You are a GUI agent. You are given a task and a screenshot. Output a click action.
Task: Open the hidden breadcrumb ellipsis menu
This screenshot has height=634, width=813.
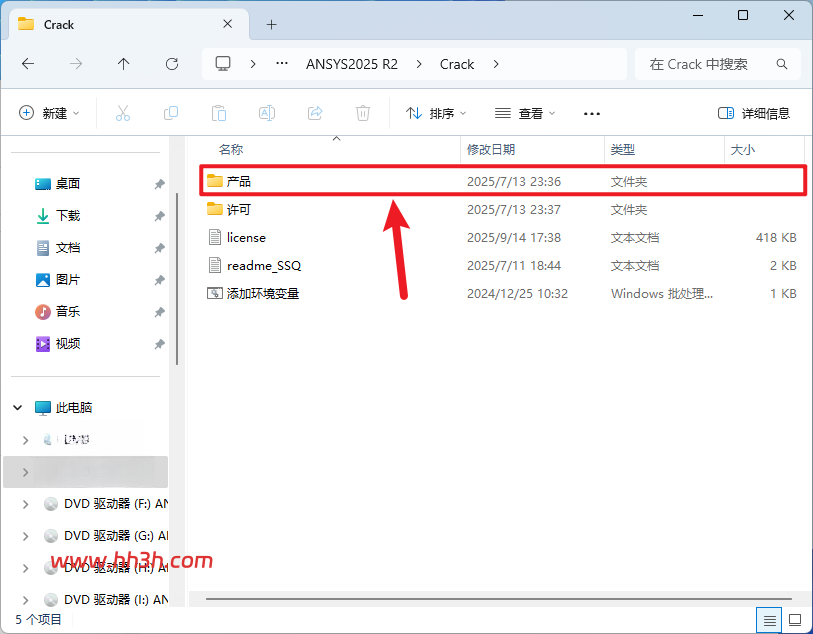click(282, 63)
